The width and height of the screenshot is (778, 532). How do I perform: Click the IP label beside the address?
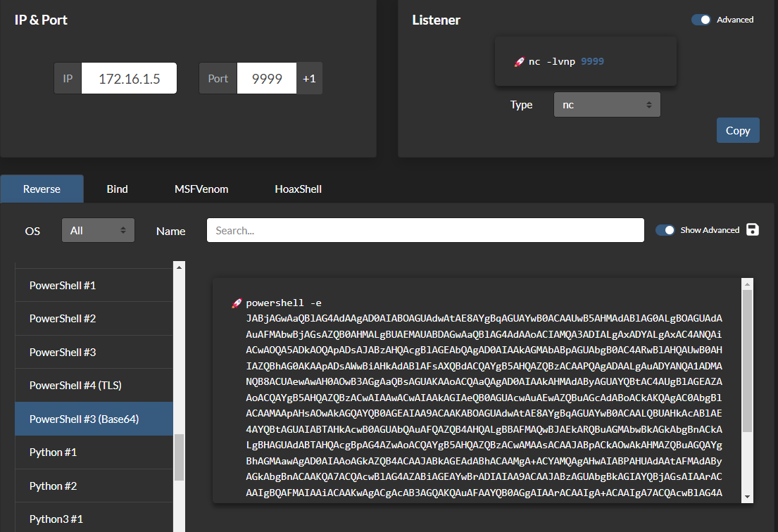[x=68, y=78]
